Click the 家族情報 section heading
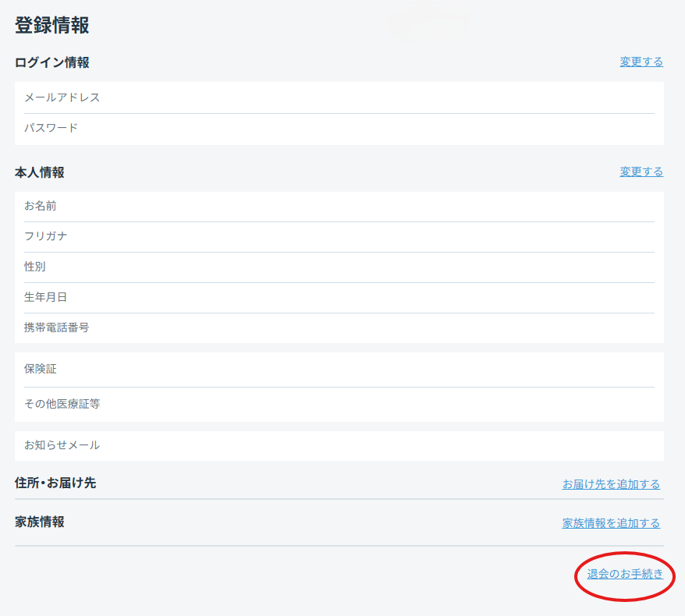 pos(40,522)
